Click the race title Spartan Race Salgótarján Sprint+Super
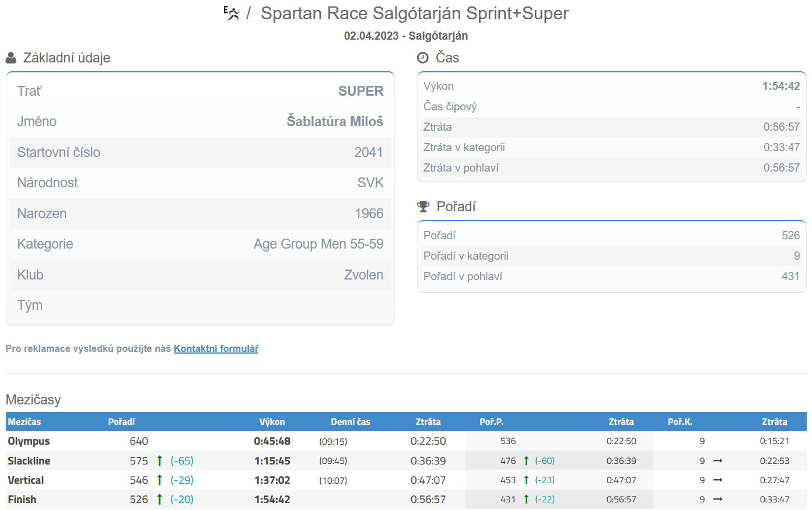Image resolution: width=812 pixels, height=510 pixels. click(414, 13)
